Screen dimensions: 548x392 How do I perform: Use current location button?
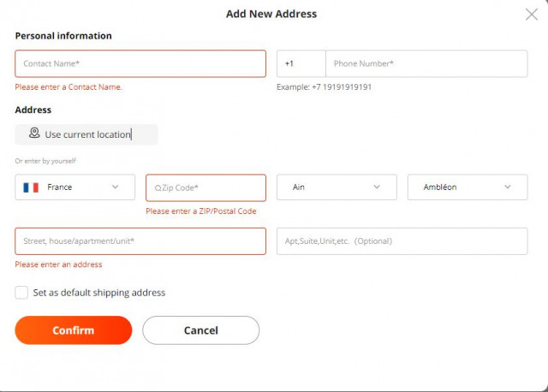click(86, 134)
